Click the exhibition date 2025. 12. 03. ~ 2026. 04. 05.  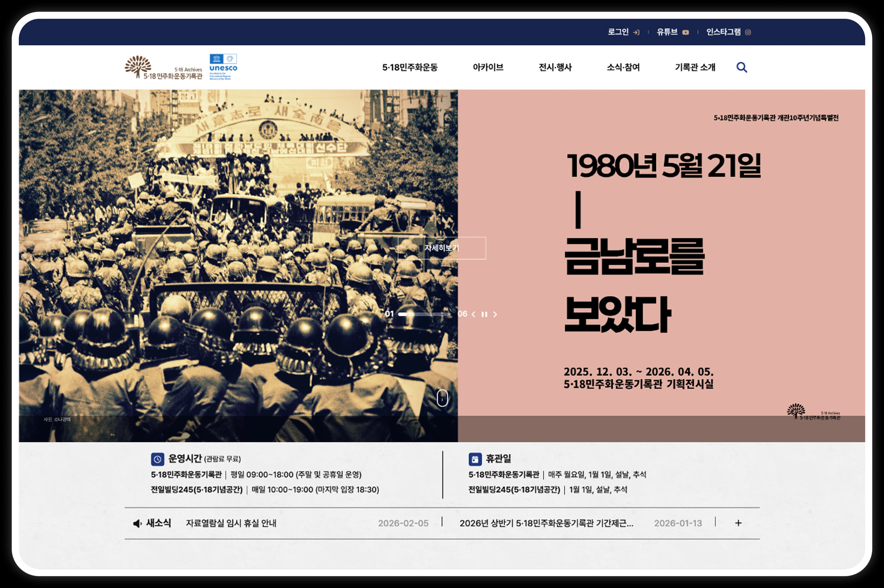638,372
